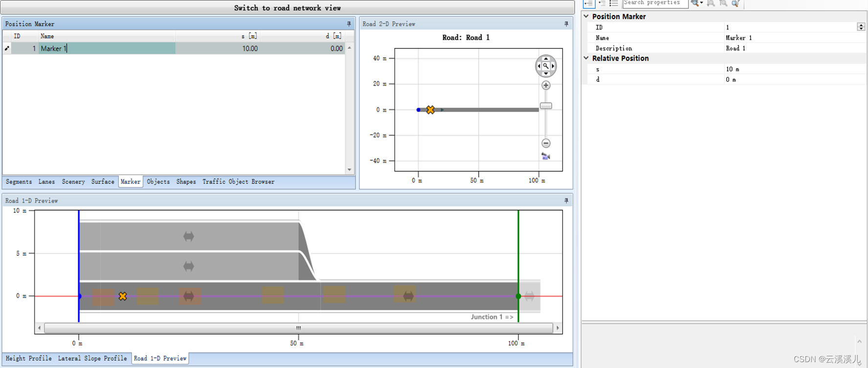Open the Segments tab
The image size is (868, 368).
click(x=19, y=182)
